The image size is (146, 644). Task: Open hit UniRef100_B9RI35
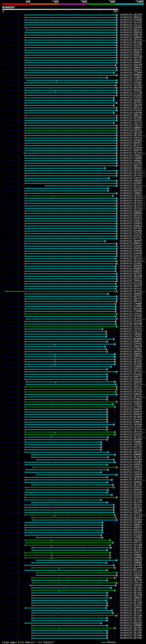tap(131, 35)
